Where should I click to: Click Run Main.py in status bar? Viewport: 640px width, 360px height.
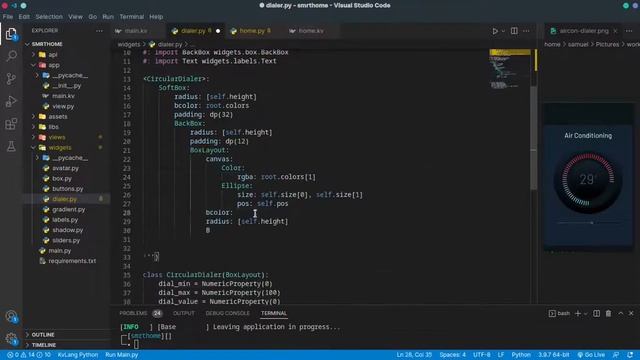coord(122,355)
